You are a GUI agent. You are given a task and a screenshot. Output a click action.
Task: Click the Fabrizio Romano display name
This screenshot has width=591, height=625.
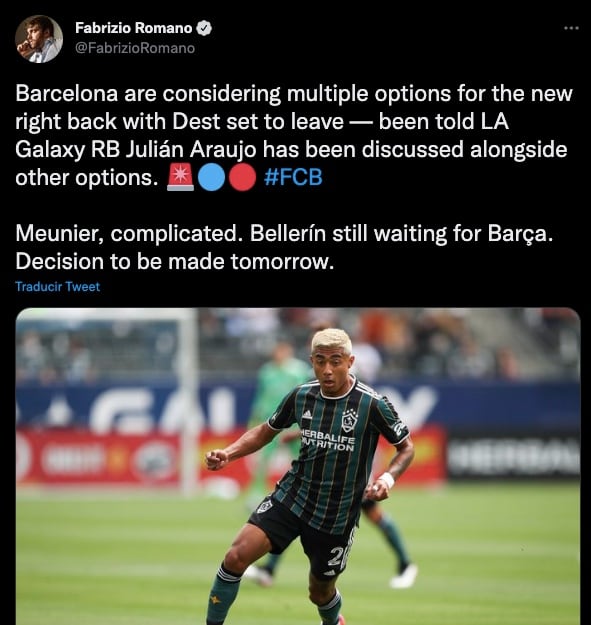pyautogui.click(x=134, y=28)
